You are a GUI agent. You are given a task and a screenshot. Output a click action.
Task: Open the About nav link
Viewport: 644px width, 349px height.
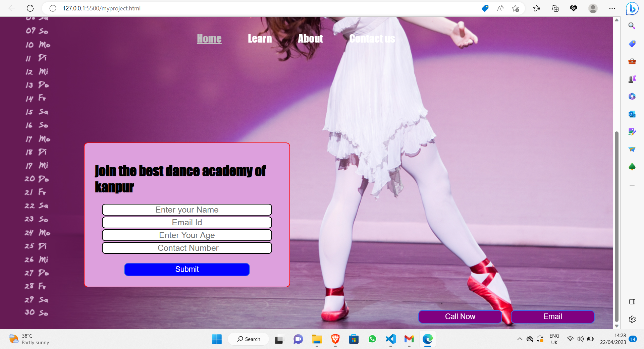pyautogui.click(x=311, y=39)
